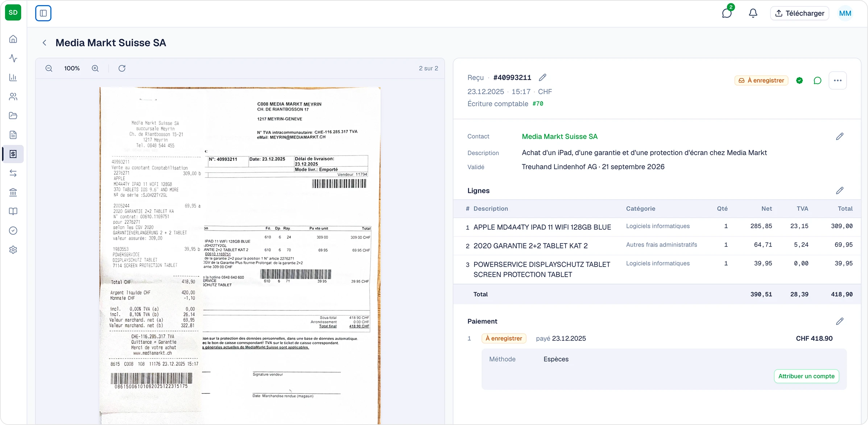
Task: Click the Télécharger button
Action: point(799,13)
